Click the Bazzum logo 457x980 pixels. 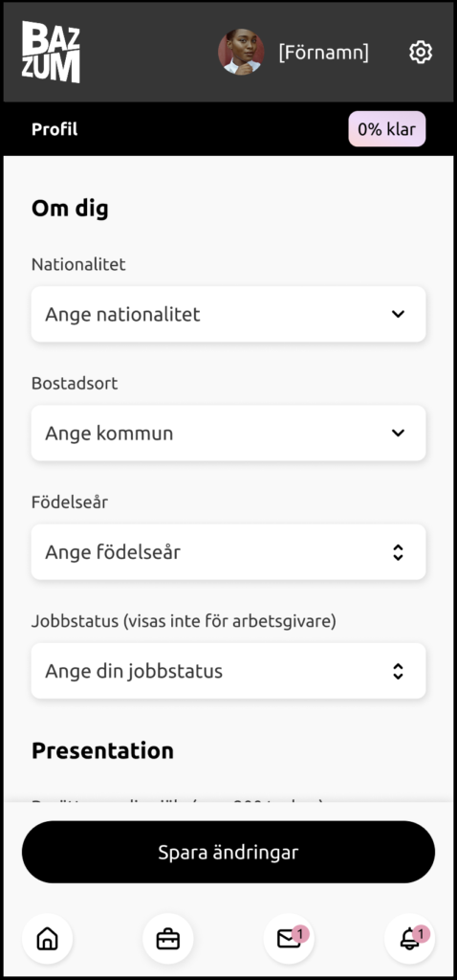[x=52, y=52]
